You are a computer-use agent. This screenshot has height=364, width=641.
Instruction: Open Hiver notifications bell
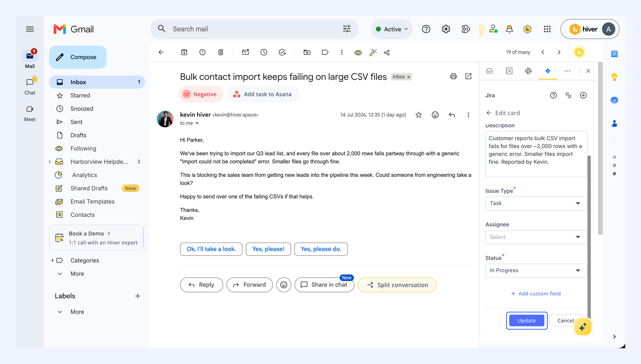coord(509,29)
